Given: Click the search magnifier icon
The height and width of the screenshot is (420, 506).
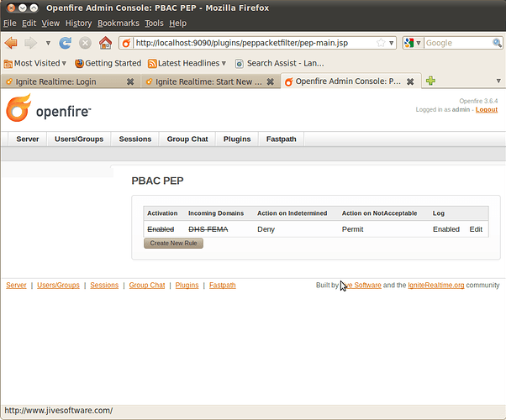Looking at the screenshot, I should 497,43.
